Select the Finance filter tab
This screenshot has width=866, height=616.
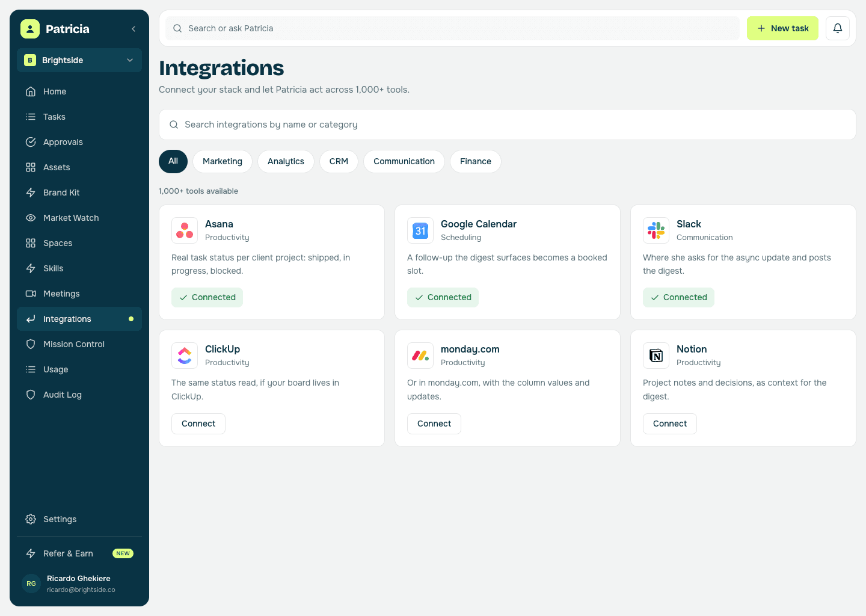pos(476,161)
